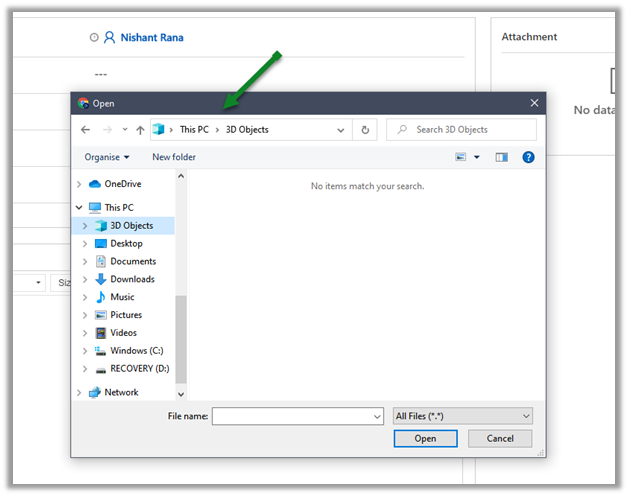Click the Back navigation arrow

click(x=85, y=130)
